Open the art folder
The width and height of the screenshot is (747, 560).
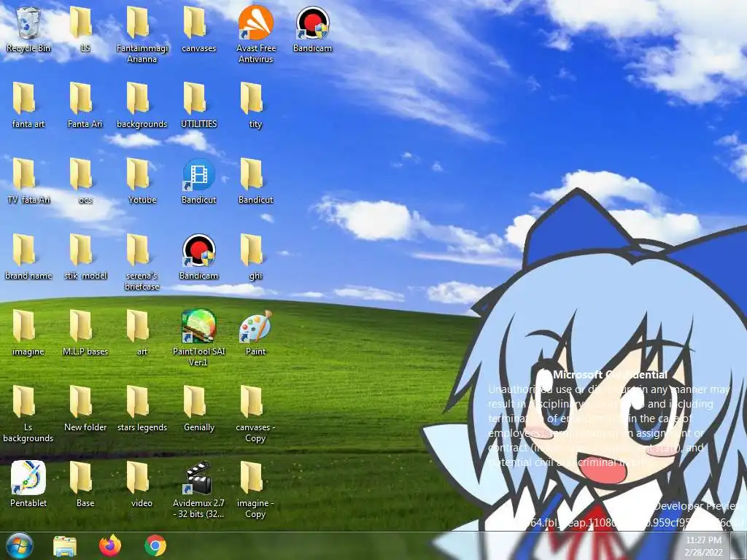click(142, 332)
